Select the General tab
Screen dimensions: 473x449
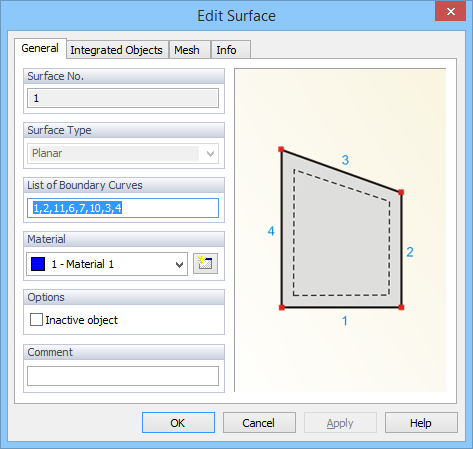click(x=40, y=48)
